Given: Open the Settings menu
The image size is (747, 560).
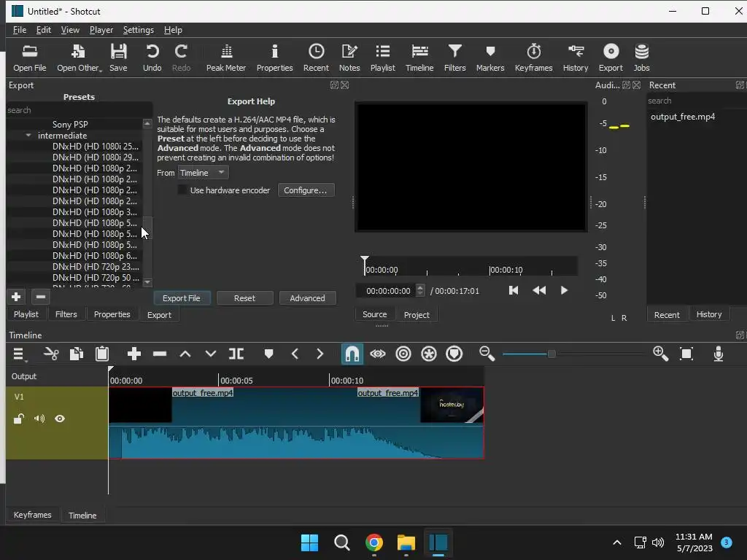Looking at the screenshot, I should [x=138, y=30].
